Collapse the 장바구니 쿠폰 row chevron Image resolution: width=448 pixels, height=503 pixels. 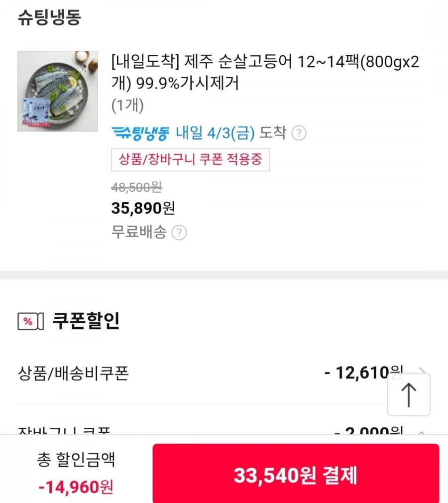pyautogui.click(x=422, y=432)
